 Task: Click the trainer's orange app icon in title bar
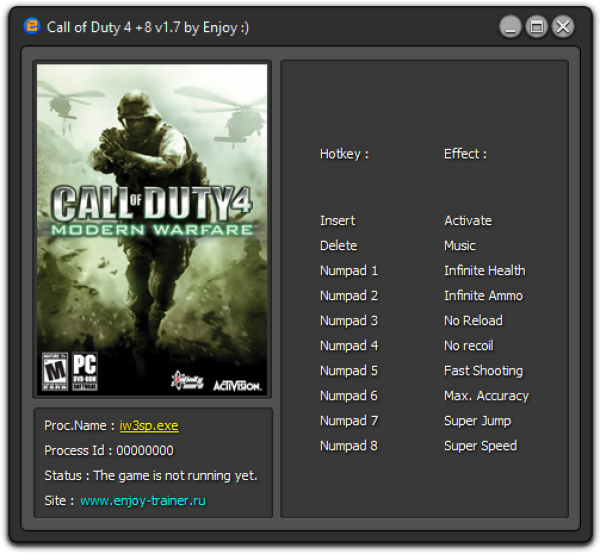(x=32, y=26)
